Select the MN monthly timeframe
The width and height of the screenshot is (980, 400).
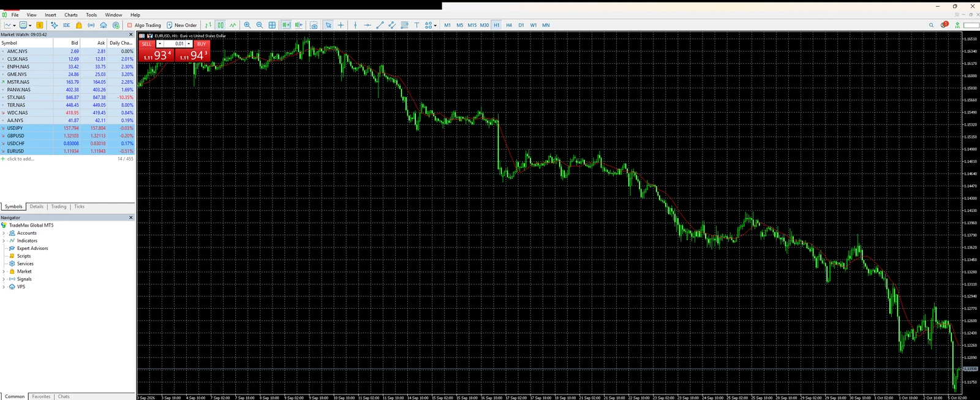pos(546,25)
